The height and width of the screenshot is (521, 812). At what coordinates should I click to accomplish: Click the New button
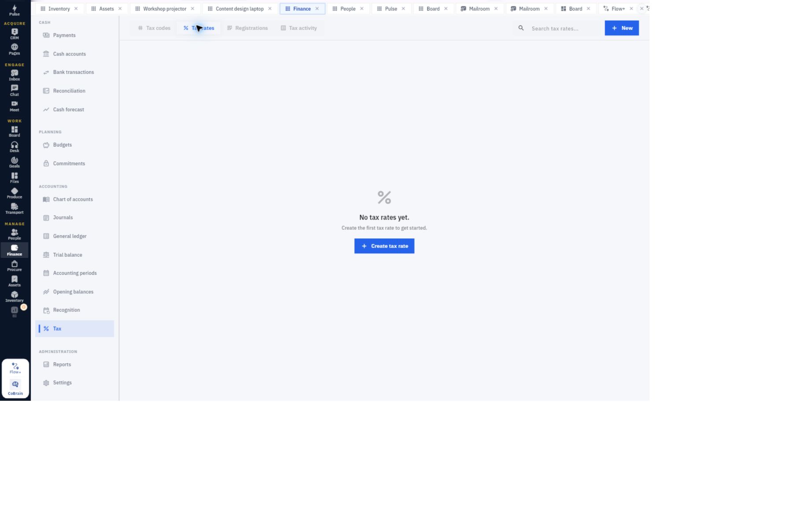[622, 28]
